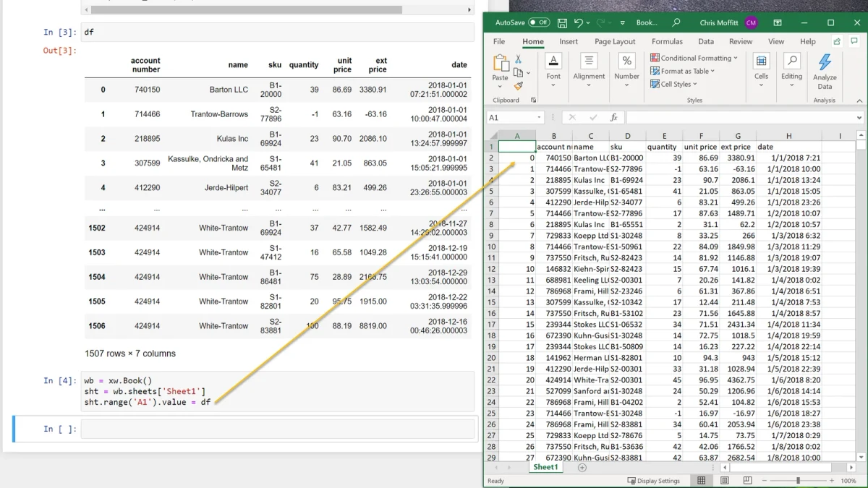Collapse the Excel ribbon

(x=859, y=100)
